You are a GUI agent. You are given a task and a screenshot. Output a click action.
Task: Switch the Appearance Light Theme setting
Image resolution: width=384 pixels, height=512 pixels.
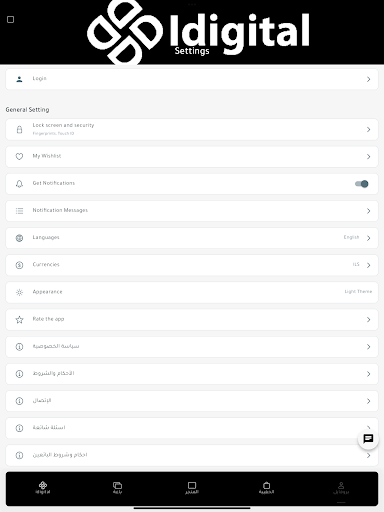(358, 291)
